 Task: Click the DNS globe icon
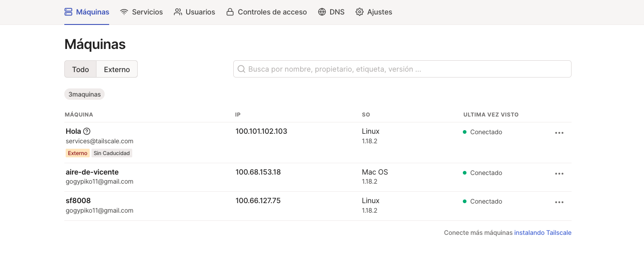pyautogui.click(x=322, y=12)
